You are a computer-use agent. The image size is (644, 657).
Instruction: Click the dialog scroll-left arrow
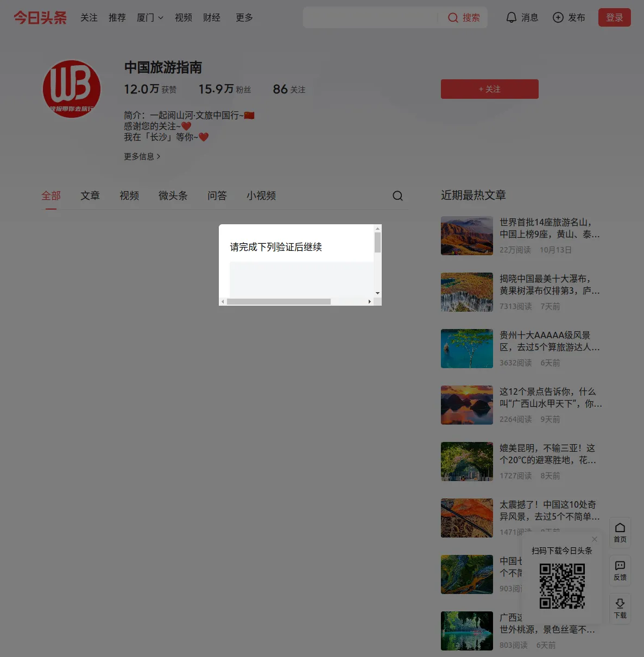[223, 301]
